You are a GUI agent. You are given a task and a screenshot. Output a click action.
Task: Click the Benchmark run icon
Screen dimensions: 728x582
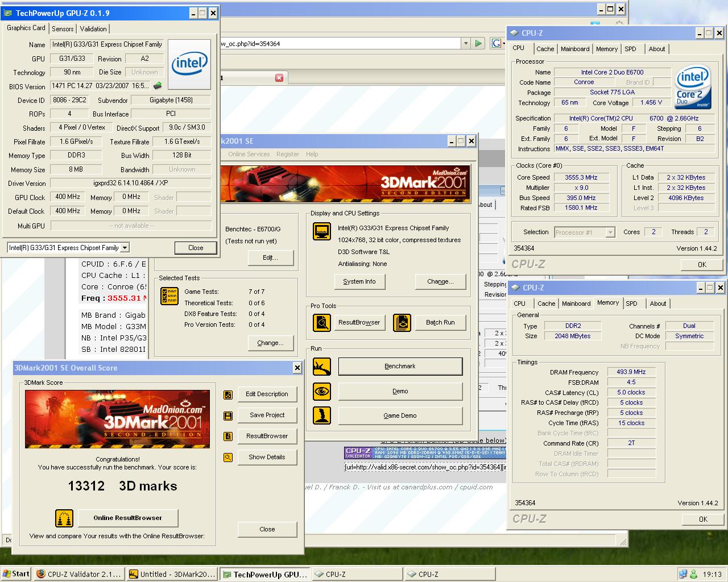pyautogui.click(x=322, y=367)
